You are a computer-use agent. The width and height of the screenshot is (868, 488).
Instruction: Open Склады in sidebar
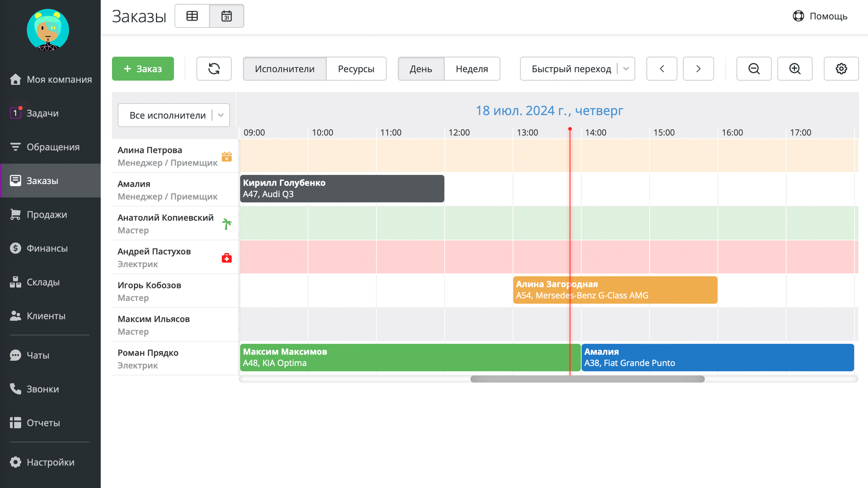point(43,282)
